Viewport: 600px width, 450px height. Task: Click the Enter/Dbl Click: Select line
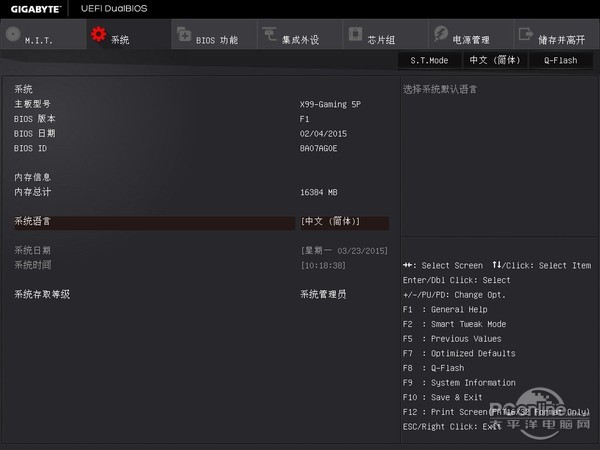click(x=457, y=280)
